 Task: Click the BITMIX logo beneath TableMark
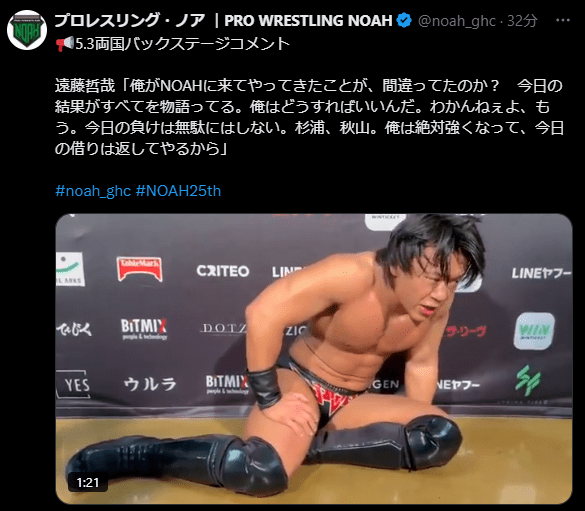point(144,329)
